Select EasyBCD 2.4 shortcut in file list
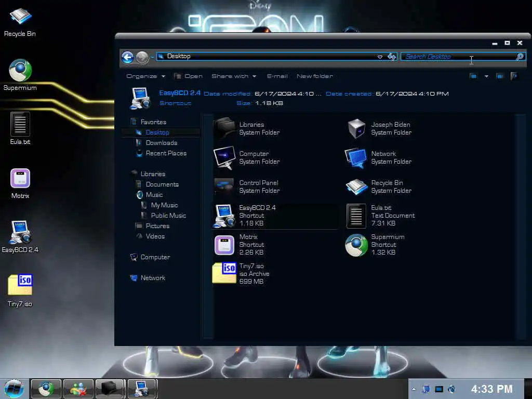Image resolution: width=532 pixels, height=399 pixels. [x=275, y=216]
